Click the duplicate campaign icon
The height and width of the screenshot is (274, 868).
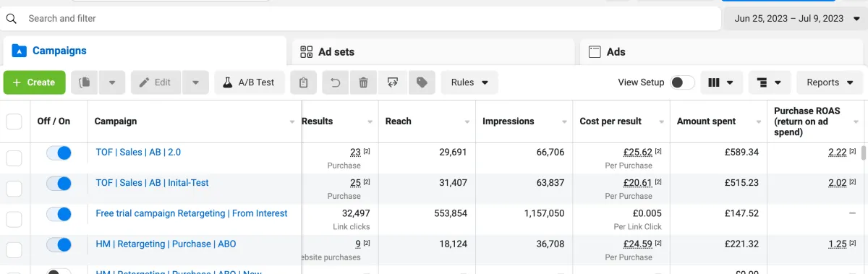85,82
